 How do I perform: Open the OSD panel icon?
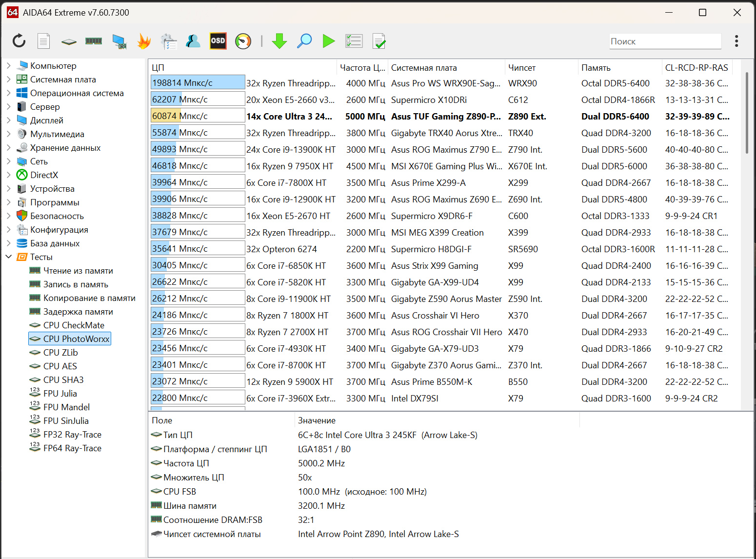218,41
